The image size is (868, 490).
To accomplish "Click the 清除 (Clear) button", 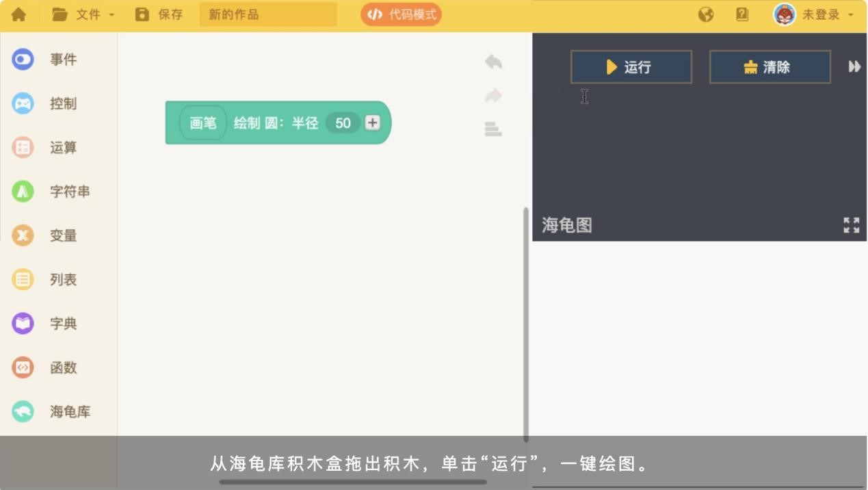I will point(769,66).
